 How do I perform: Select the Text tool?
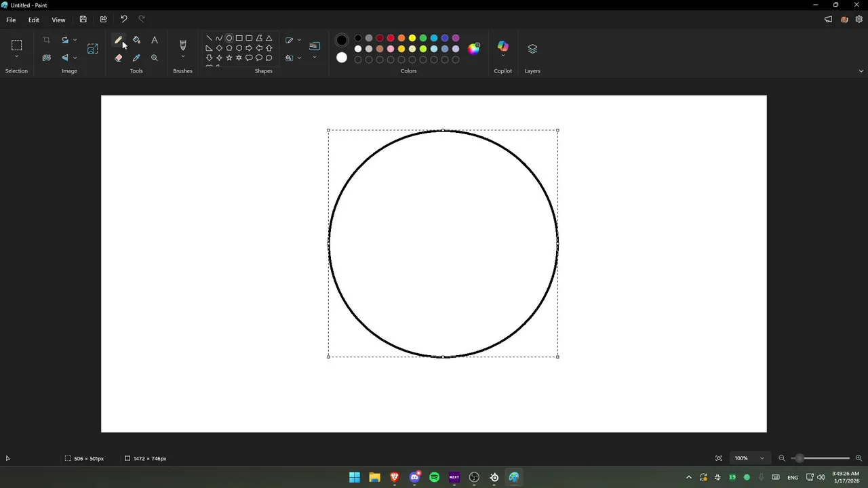(155, 41)
